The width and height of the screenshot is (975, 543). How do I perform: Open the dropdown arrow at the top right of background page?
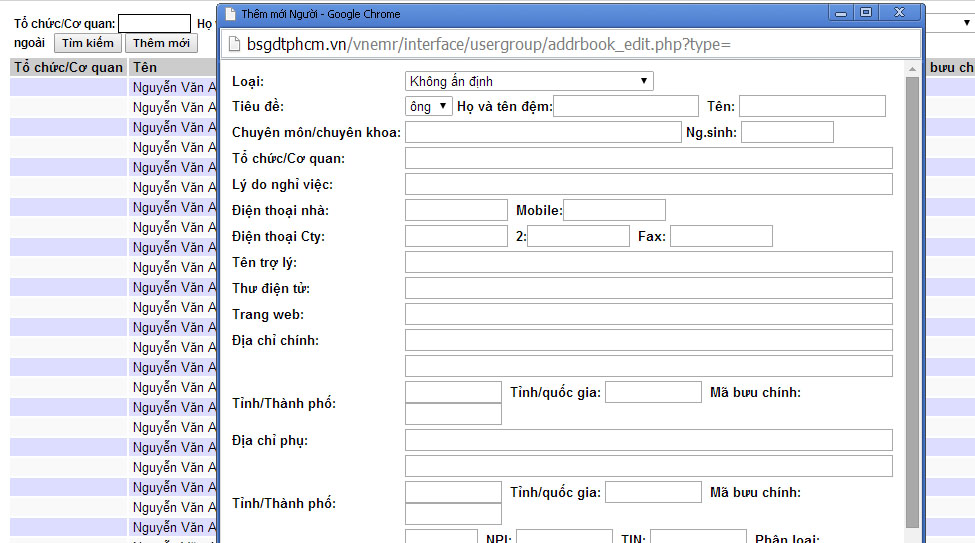pyautogui.click(x=967, y=23)
